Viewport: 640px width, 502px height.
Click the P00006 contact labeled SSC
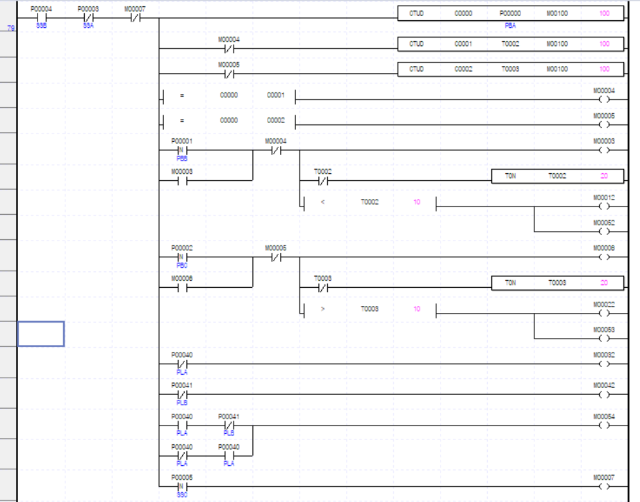pyautogui.click(x=182, y=487)
